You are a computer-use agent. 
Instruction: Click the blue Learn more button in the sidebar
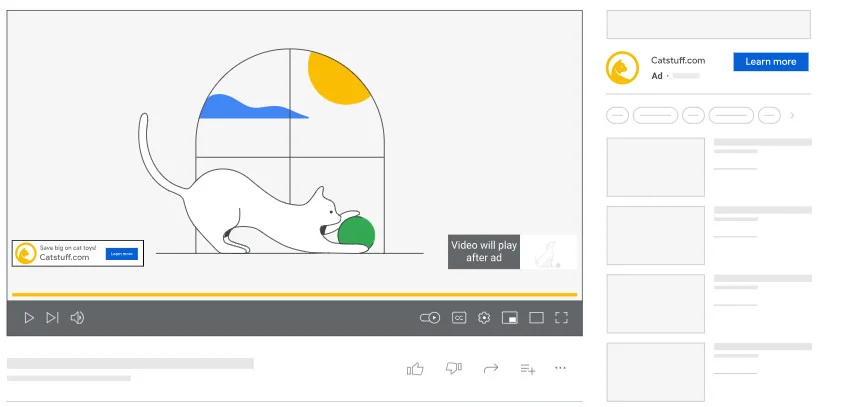tap(771, 62)
